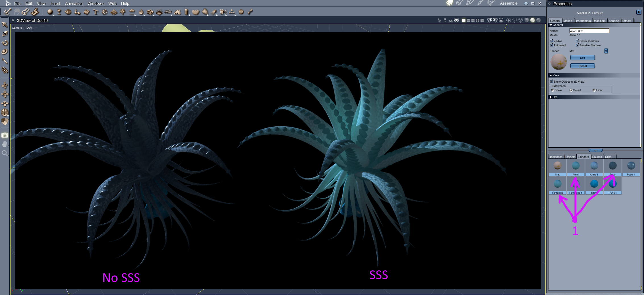Expand the URL section

(x=551, y=97)
